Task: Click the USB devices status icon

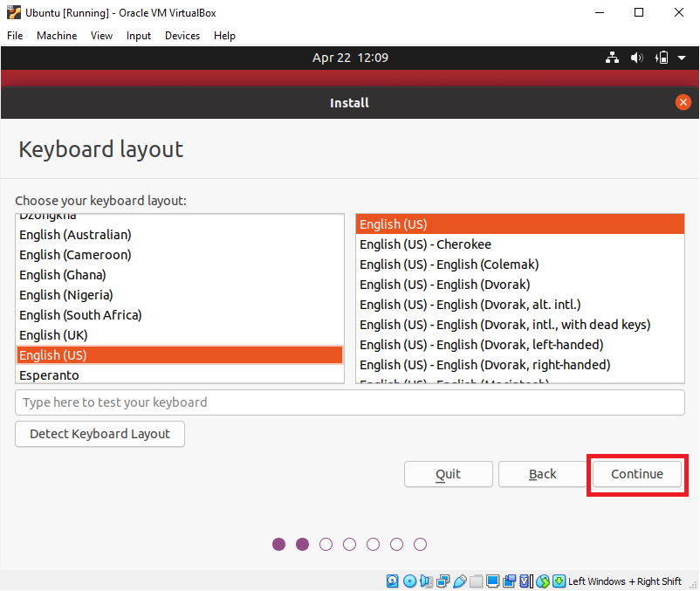Action: click(460, 581)
